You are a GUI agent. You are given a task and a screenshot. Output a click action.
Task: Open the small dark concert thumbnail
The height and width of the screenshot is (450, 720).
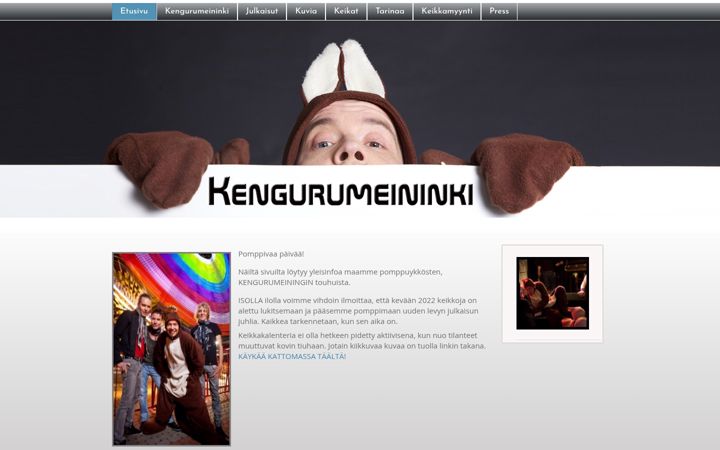pos(552,293)
